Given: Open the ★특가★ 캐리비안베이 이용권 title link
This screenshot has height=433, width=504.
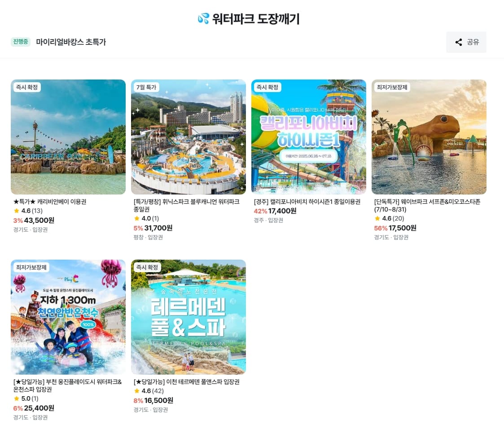Looking at the screenshot, I should [x=50, y=202].
